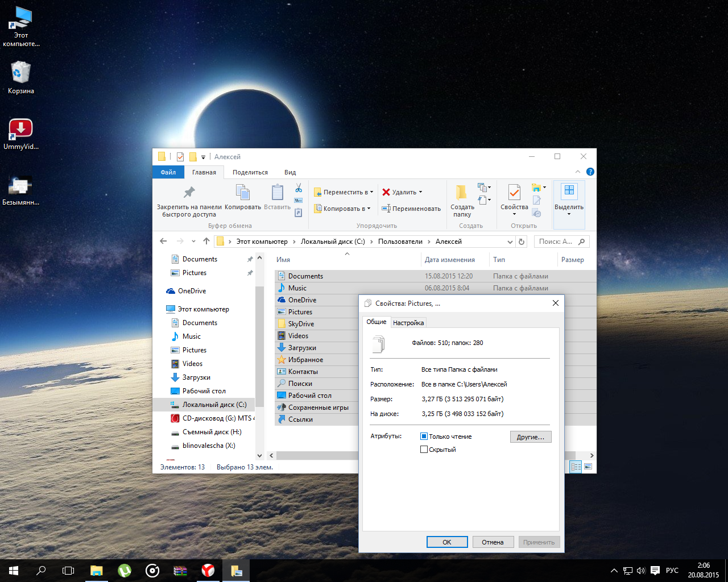Click the Explorer search input field
Image resolution: width=728 pixels, height=582 pixels.
pyautogui.click(x=557, y=242)
